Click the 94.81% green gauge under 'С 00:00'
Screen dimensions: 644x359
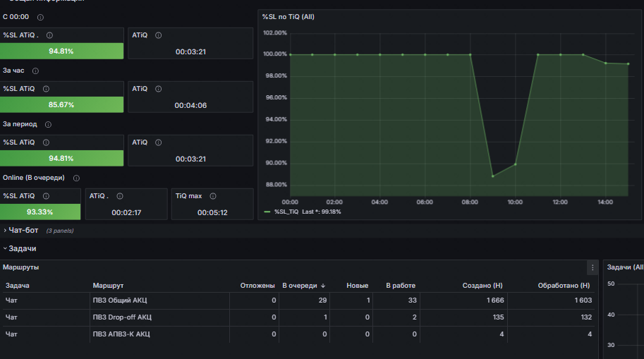(x=61, y=51)
